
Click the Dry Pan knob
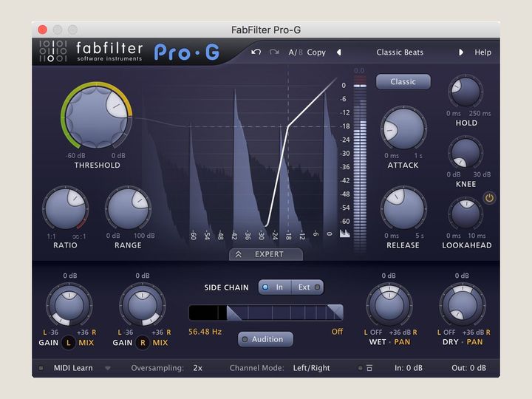(x=463, y=306)
